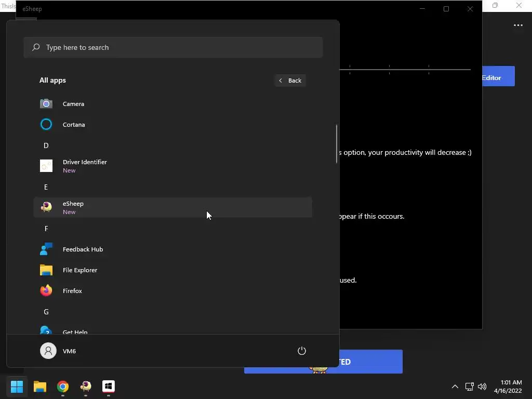532x399 pixels.
Task: Launch Cortana from the app list
Action: 172,125
